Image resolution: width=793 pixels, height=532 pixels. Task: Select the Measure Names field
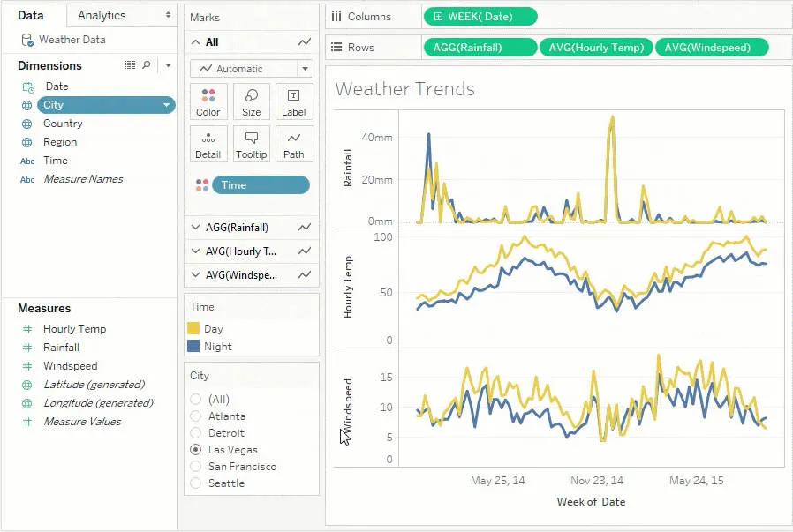pos(83,179)
